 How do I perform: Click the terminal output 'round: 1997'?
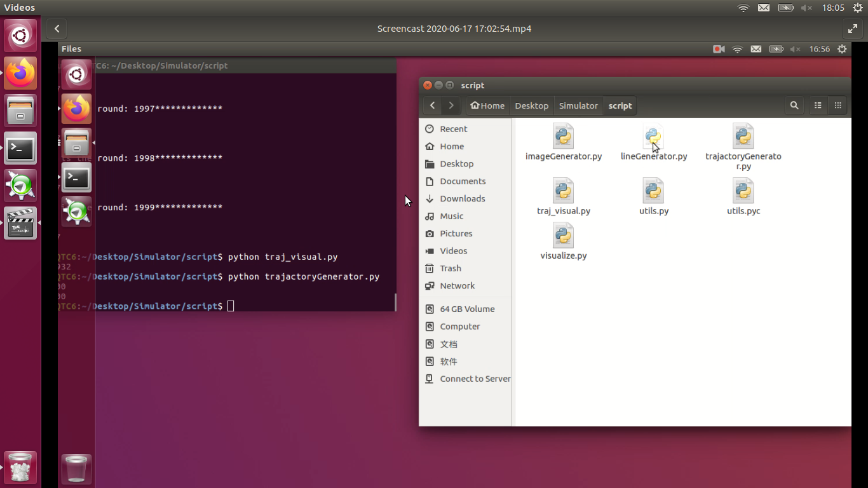click(x=159, y=109)
